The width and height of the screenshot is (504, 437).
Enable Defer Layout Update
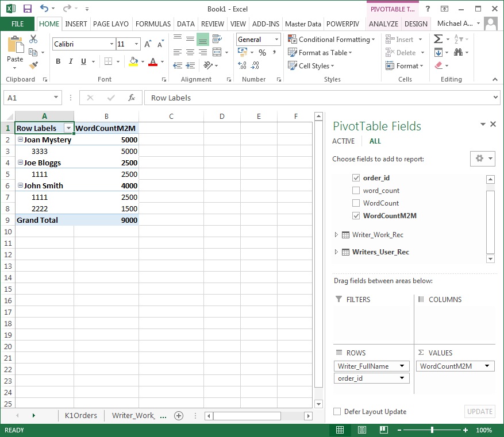coord(337,411)
